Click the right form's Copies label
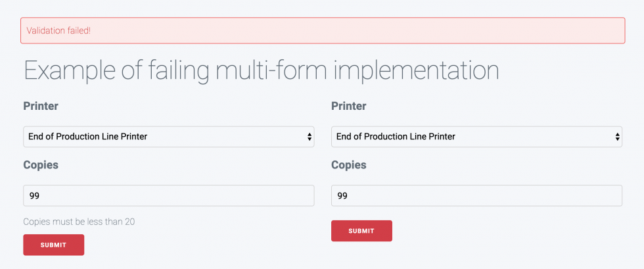Screen dimensions: 644x269 pos(349,165)
